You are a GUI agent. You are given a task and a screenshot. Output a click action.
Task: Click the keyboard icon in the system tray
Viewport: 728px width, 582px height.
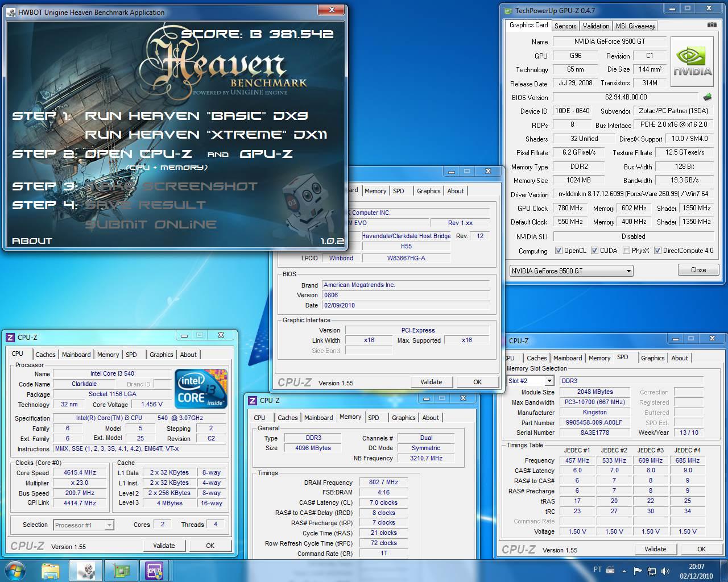coord(610,570)
